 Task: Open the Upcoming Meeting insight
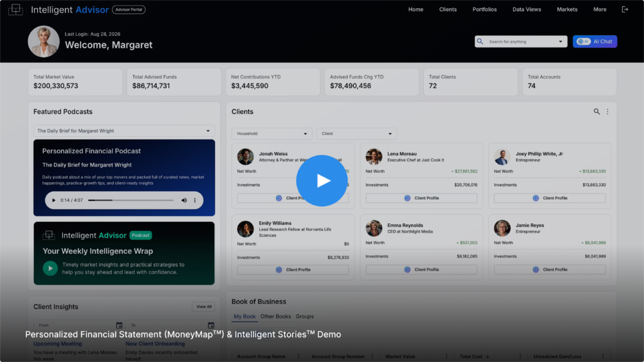tap(57, 344)
